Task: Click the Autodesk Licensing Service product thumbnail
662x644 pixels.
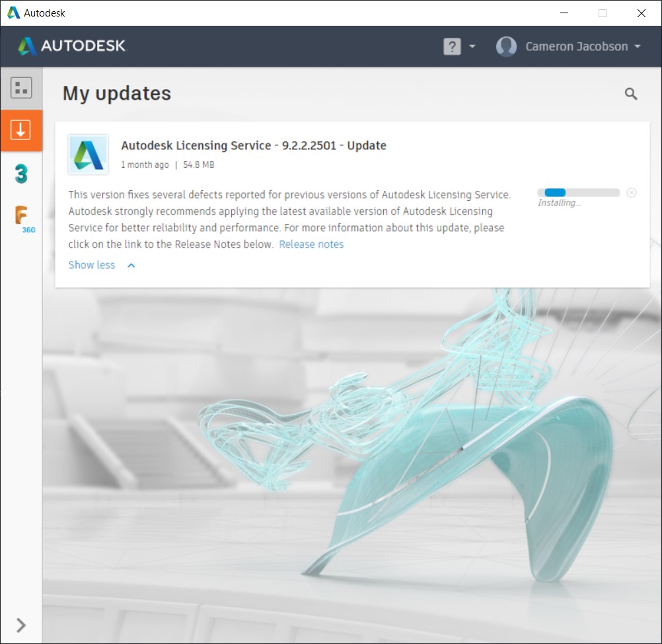Action: pyautogui.click(x=89, y=155)
